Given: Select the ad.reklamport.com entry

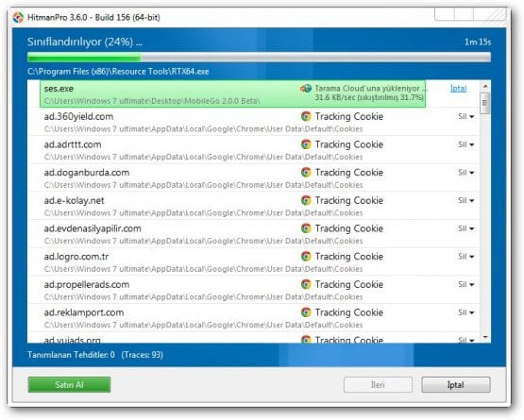Looking at the screenshot, I should (254, 318).
